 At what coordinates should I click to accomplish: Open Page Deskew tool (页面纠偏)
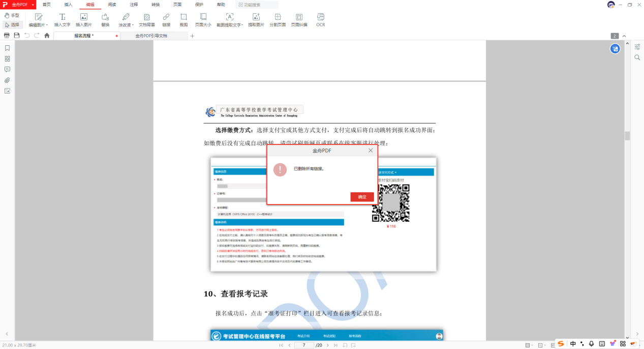[x=299, y=20]
